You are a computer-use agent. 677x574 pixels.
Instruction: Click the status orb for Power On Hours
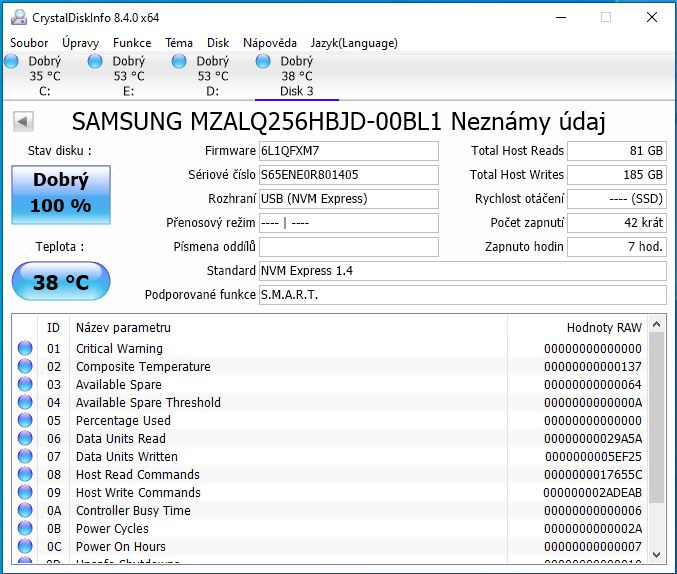pyautogui.click(x=25, y=546)
